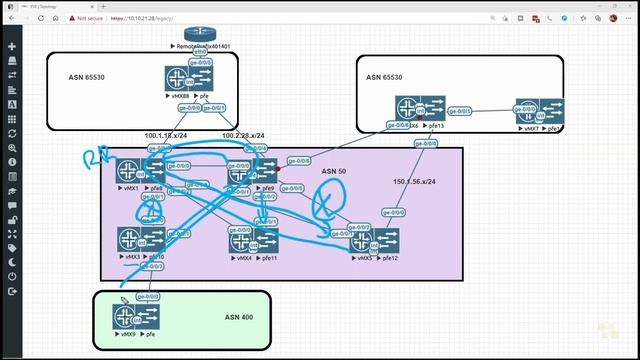This screenshot has height=360, width=640.
Task: Open the Add an object plus menu
Action: click(12, 47)
